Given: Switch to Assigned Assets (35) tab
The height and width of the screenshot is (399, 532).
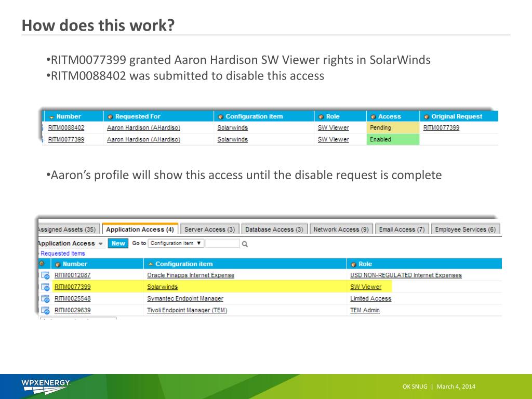Looking at the screenshot, I should (x=69, y=229).
